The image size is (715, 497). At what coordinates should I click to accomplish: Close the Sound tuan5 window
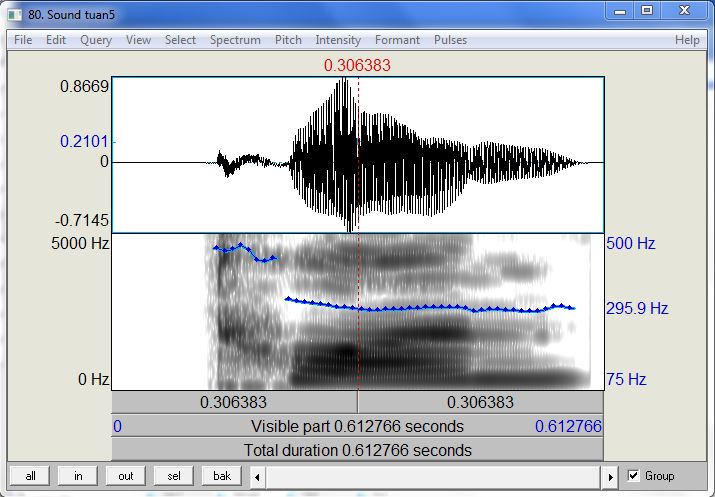(684, 11)
